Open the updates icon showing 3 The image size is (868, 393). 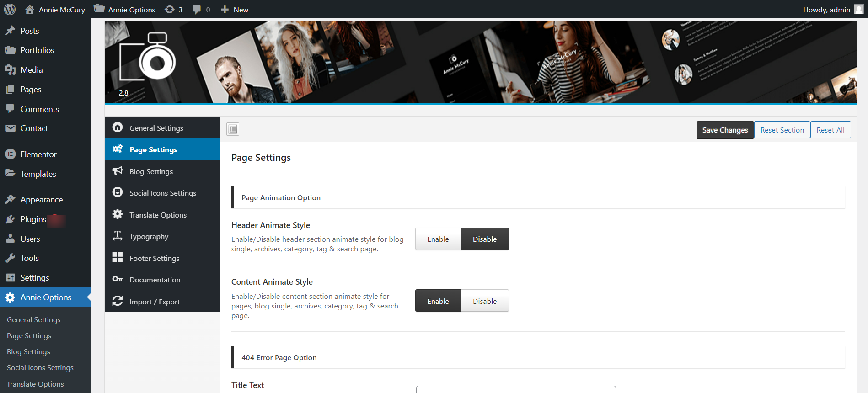coord(173,10)
